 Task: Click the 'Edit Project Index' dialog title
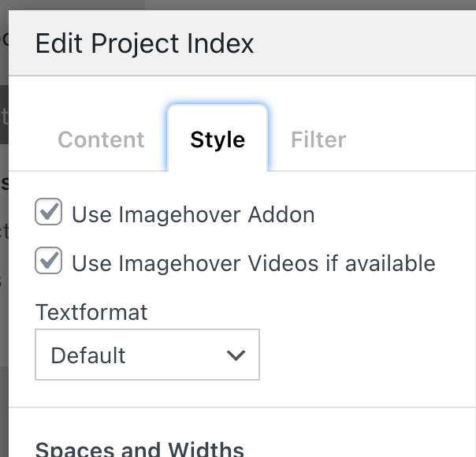[x=144, y=43]
